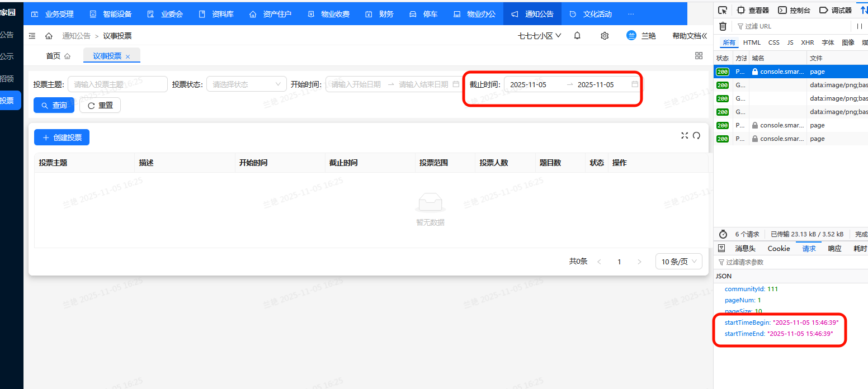Activate the devtools element picker icon

(x=723, y=10)
